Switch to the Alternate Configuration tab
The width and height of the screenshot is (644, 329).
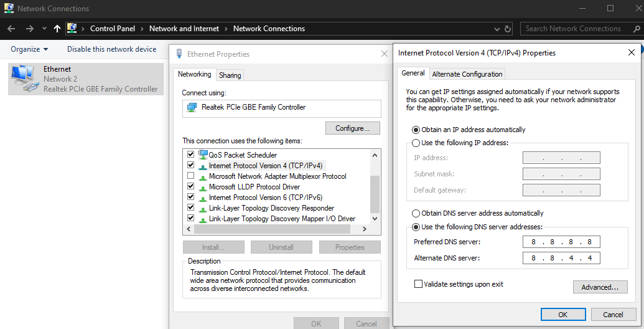[467, 74]
